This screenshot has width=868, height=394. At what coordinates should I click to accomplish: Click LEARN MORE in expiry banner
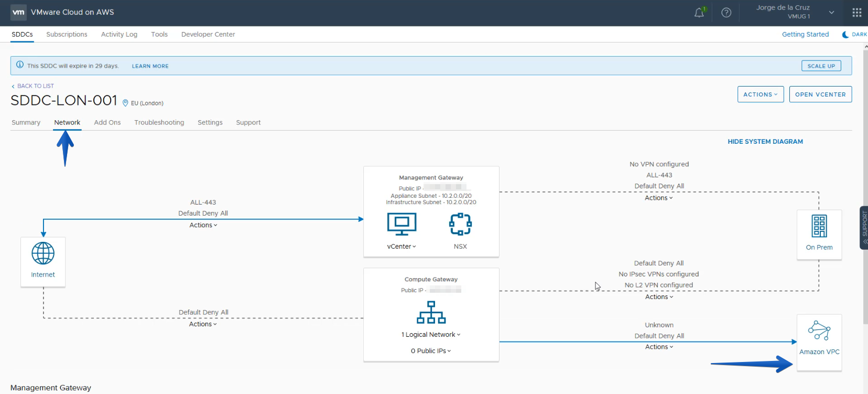[x=150, y=66]
